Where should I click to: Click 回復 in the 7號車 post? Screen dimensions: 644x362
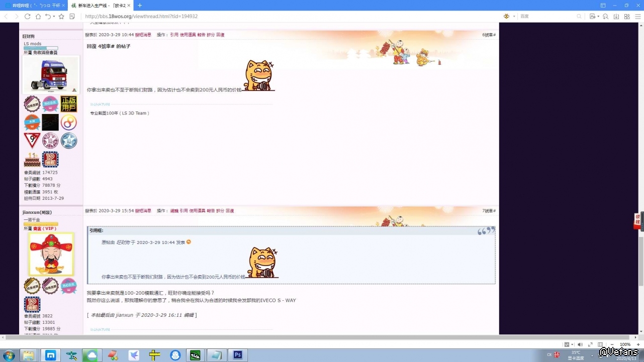[230, 211]
